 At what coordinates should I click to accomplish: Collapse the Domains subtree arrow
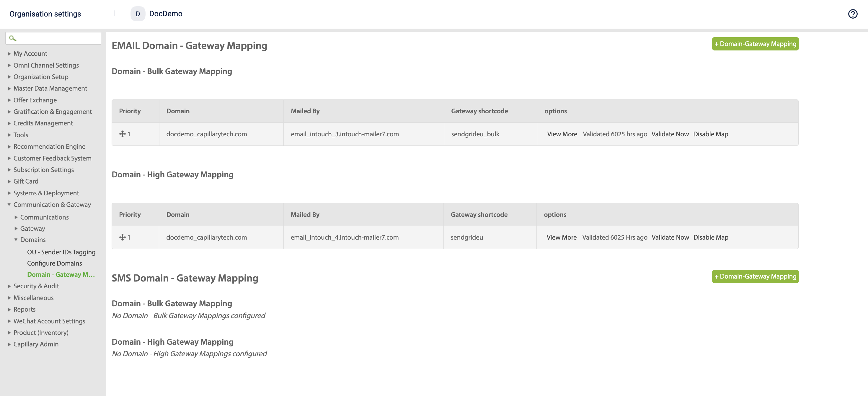pyautogui.click(x=16, y=240)
